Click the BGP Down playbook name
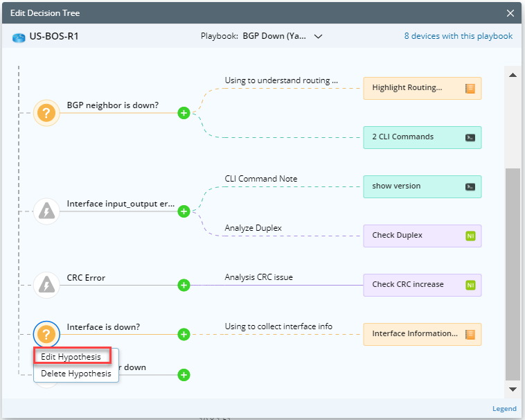Viewport: 525px width, 420px height. [x=274, y=36]
